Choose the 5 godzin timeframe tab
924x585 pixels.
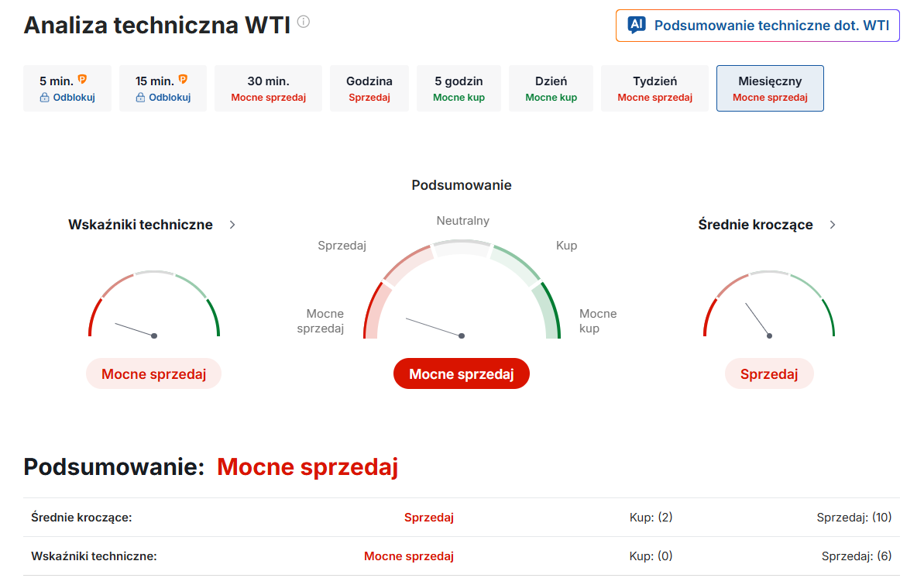pos(459,88)
